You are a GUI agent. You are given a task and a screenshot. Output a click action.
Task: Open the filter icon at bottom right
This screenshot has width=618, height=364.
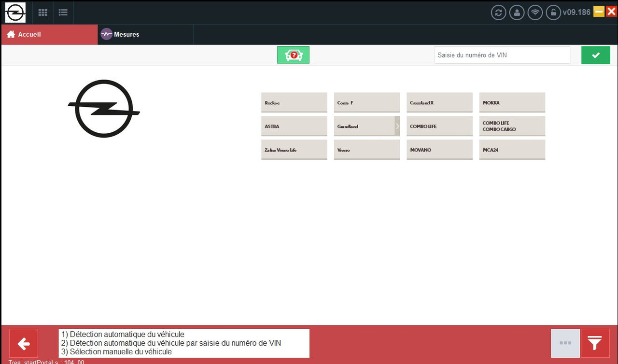pos(595,343)
